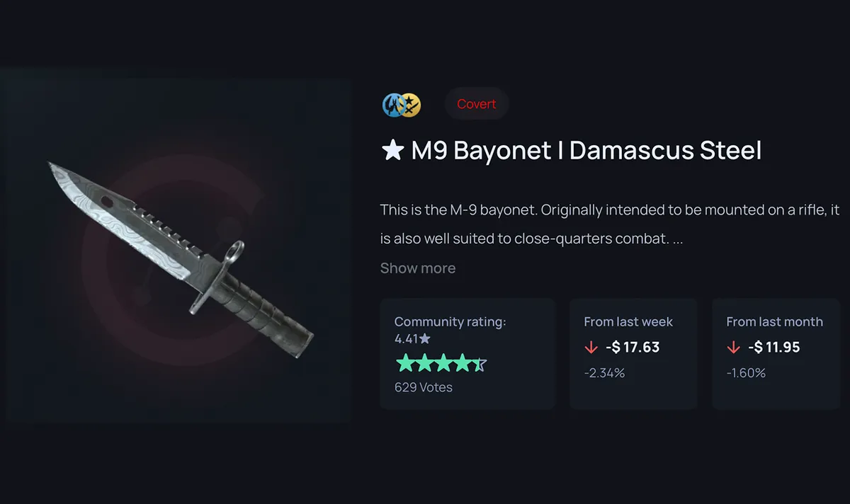Click the yellow Terrorist team icon
Image resolution: width=850 pixels, height=504 pixels.
coord(410,105)
